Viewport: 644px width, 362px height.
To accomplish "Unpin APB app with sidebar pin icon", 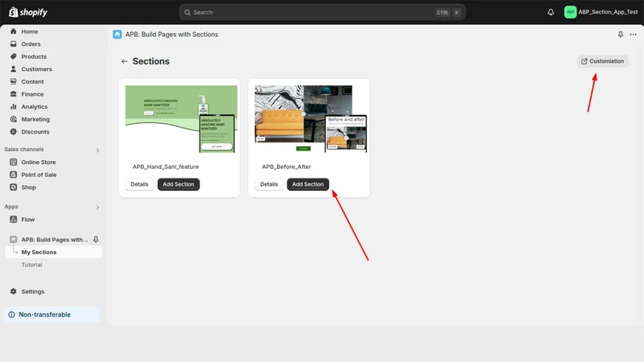I will point(96,239).
